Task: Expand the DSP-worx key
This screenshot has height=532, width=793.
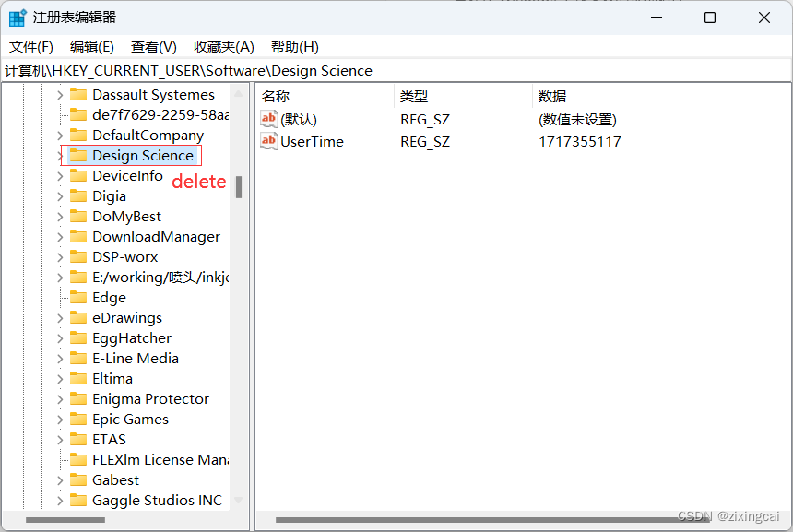Action: click(x=60, y=257)
